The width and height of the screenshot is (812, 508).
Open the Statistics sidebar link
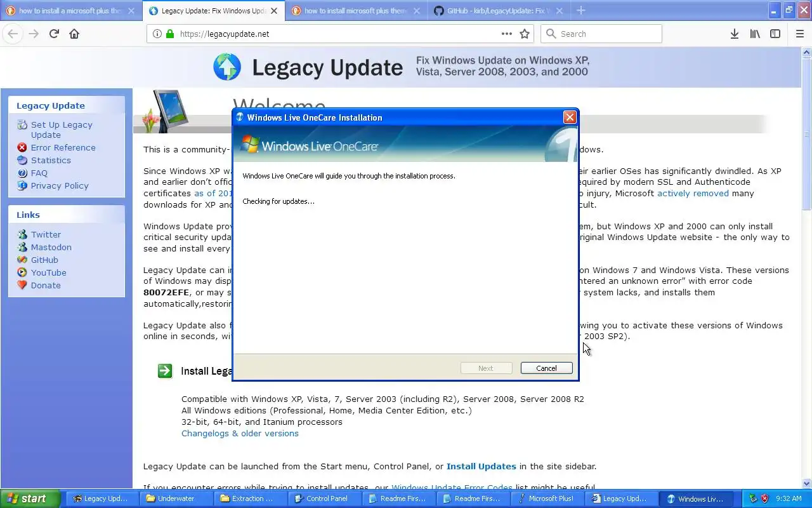(51, 160)
